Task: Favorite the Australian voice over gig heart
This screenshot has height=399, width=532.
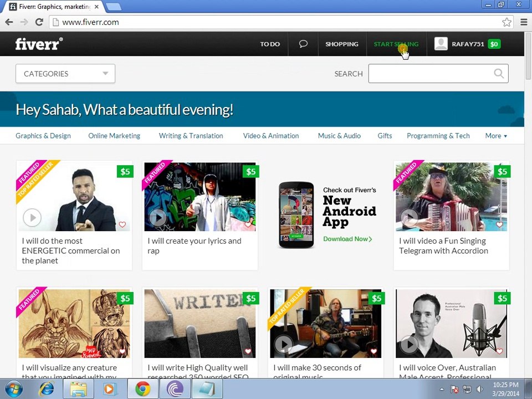Action: tap(499, 351)
